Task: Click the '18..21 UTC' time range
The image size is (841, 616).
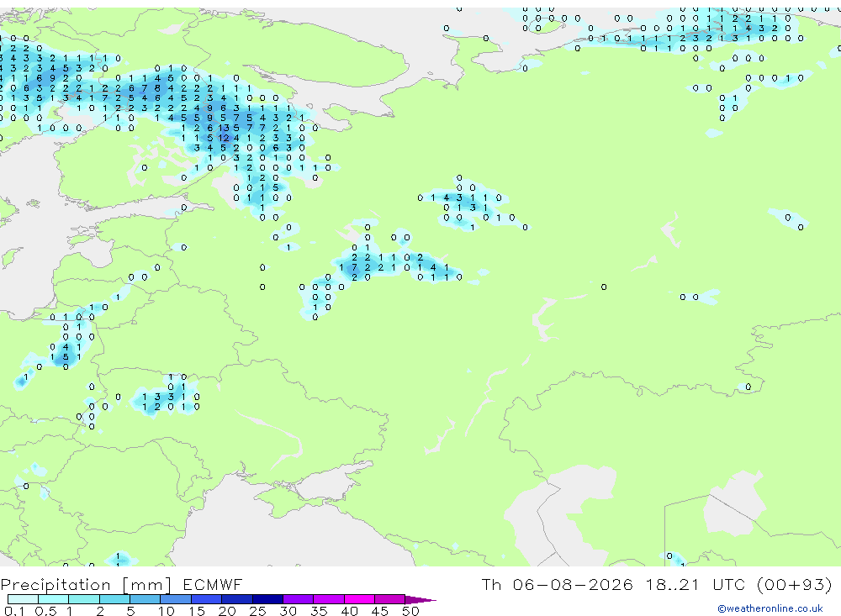Action: pos(696,584)
